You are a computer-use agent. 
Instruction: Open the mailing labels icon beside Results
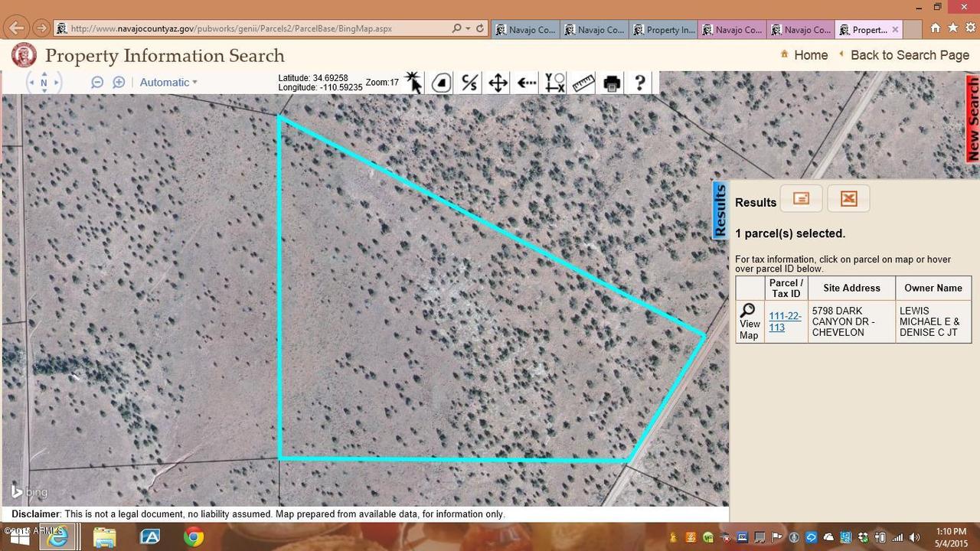800,198
